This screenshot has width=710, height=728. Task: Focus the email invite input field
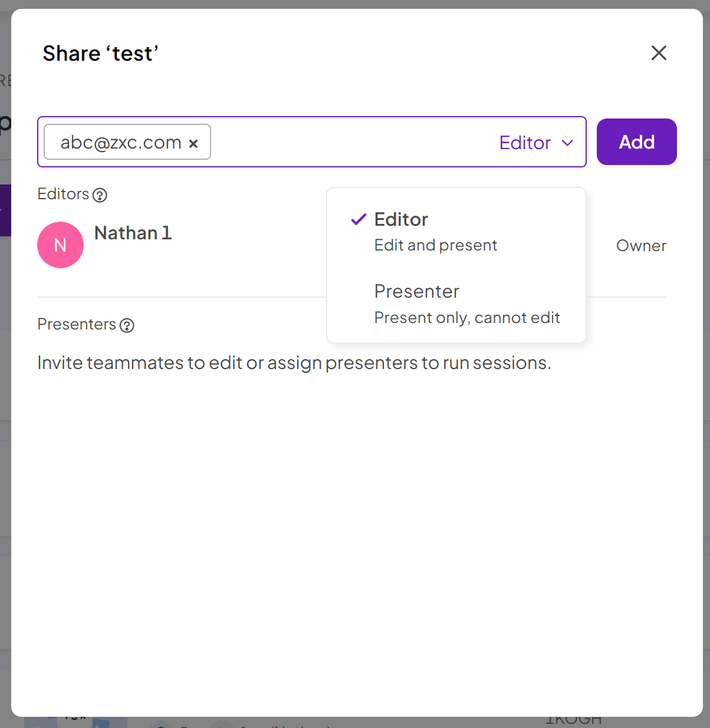coord(348,143)
